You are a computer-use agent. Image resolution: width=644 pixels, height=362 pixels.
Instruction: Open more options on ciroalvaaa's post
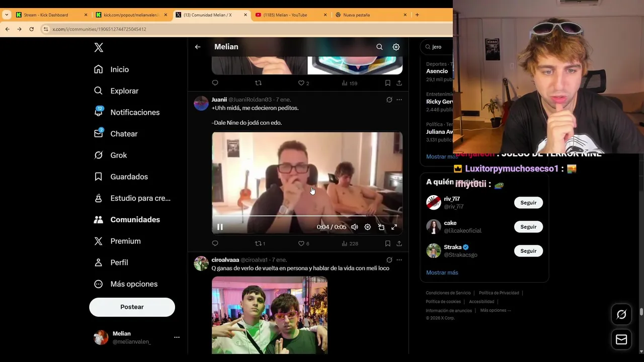coord(399,260)
